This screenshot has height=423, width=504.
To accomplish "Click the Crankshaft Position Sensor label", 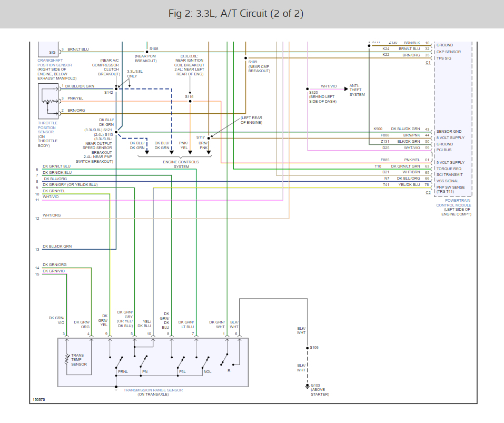I will pos(55,63).
